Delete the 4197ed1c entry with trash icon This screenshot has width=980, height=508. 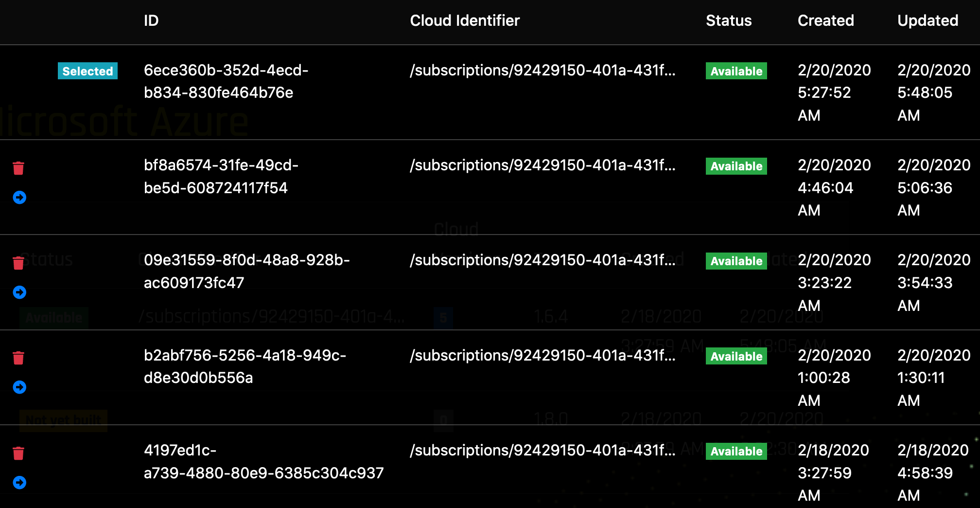(18, 454)
